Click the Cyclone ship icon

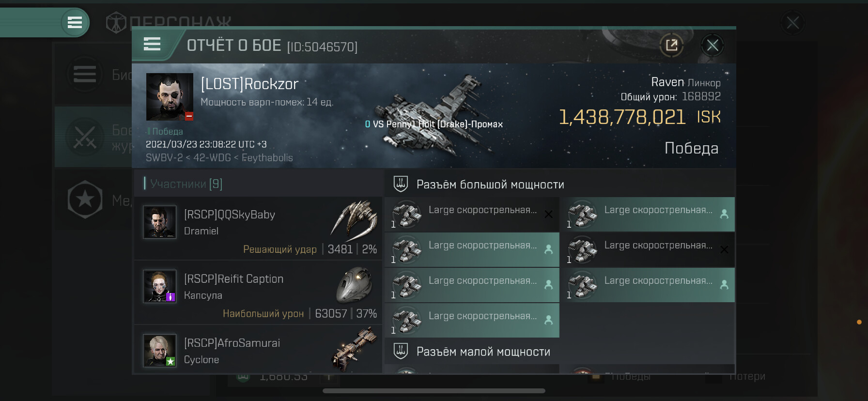pos(354,349)
